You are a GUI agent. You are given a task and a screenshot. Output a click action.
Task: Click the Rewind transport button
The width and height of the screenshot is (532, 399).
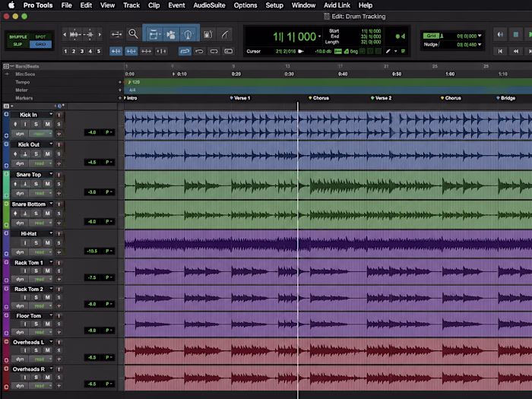coord(516,51)
